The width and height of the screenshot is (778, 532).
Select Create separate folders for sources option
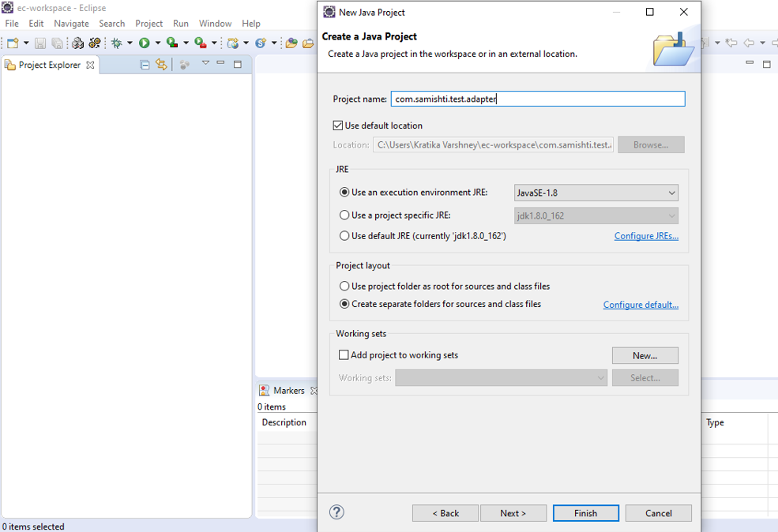pos(344,304)
